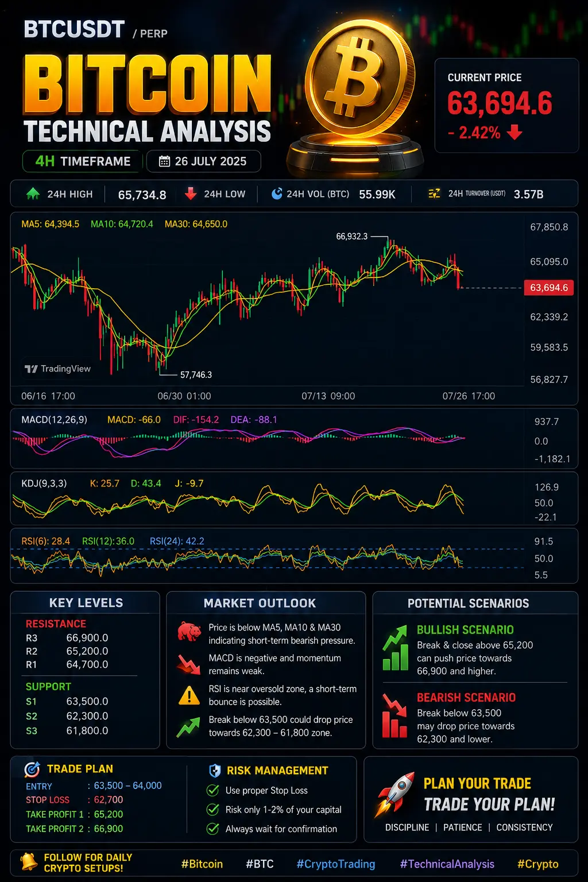This screenshot has width=588, height=882.
Task: Click the checkmark beside Always wait for confirmation
Action: (213, 829)
